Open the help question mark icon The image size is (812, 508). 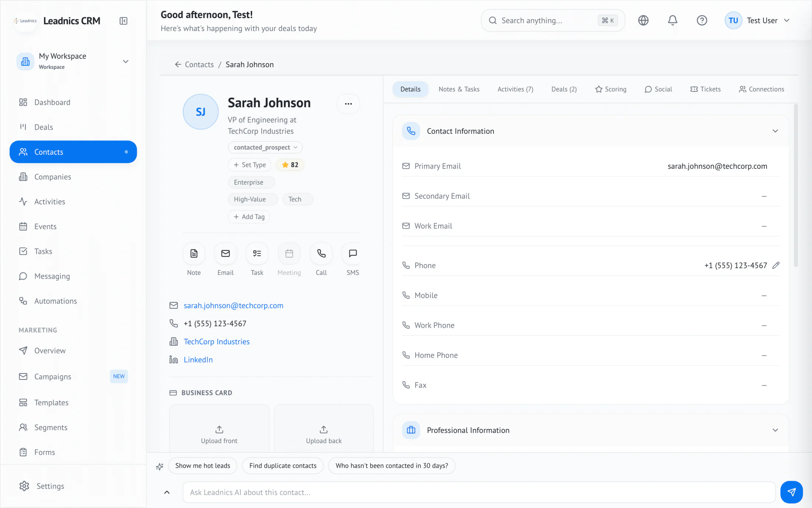702,20
